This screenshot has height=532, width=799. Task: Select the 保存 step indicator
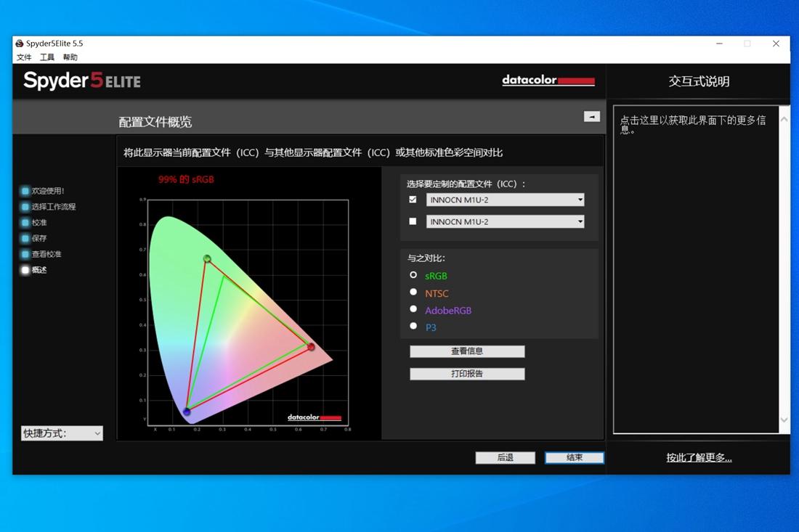coord(25,238)
